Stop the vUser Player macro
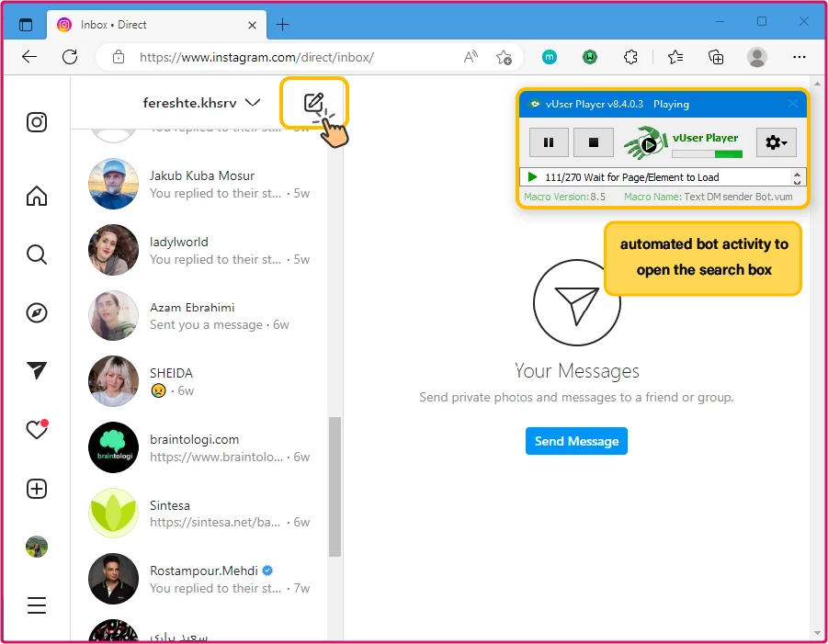 coord(593,142)
